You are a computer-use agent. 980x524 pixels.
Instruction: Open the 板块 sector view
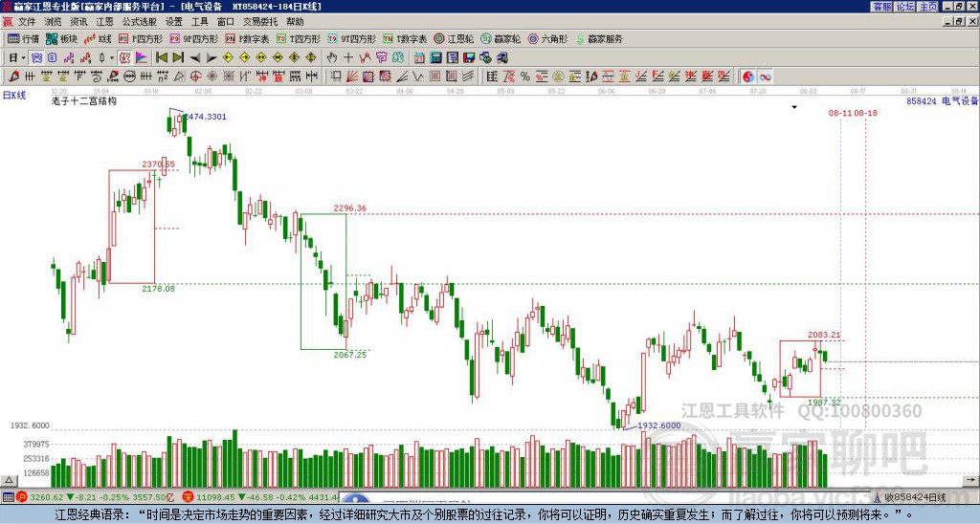coord(61,38)
